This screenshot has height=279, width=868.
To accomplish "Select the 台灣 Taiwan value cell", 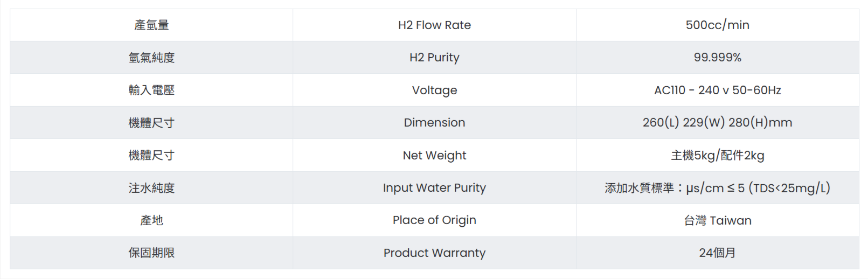I will click(x=717, y=220).
